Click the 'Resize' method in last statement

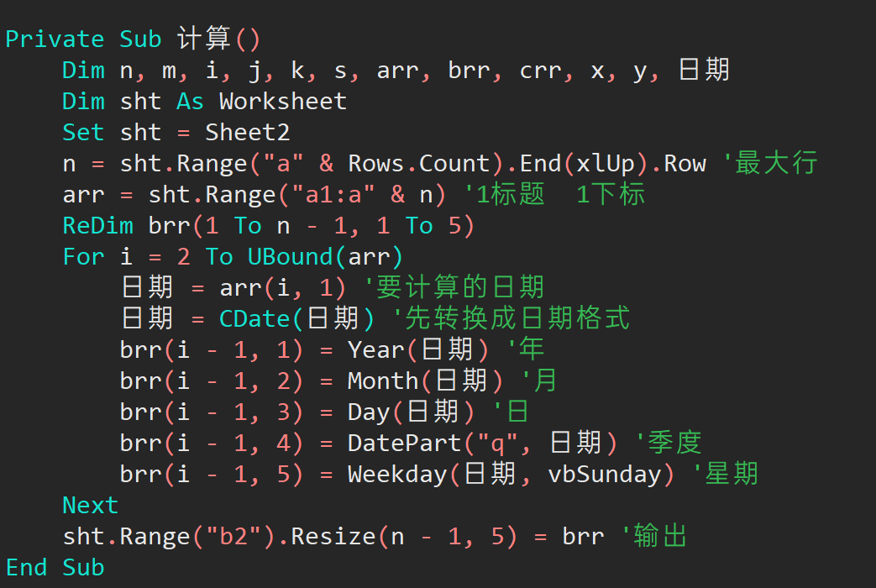pos(333,536)
